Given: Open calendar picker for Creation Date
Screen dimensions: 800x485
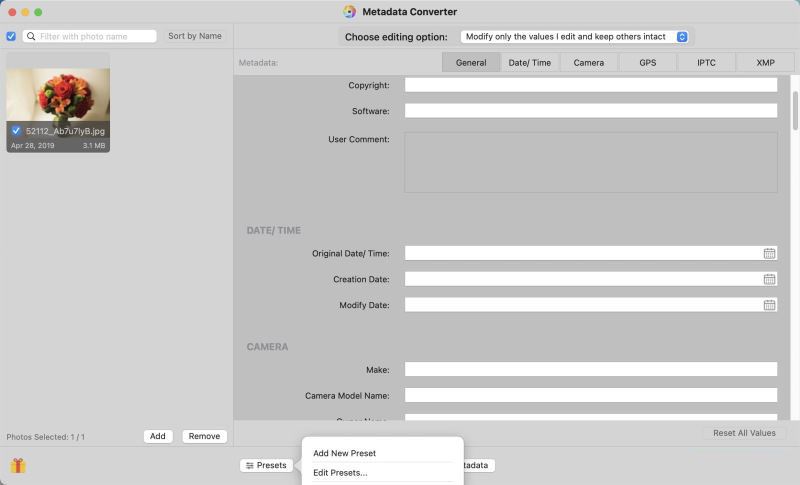Looking at the screenshot, I should pos(769,279).
